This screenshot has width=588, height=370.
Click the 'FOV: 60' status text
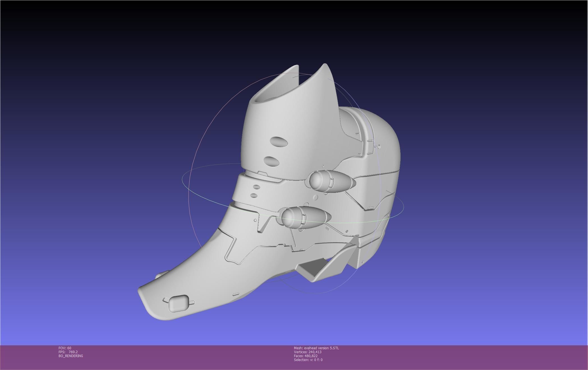(65, 348)
